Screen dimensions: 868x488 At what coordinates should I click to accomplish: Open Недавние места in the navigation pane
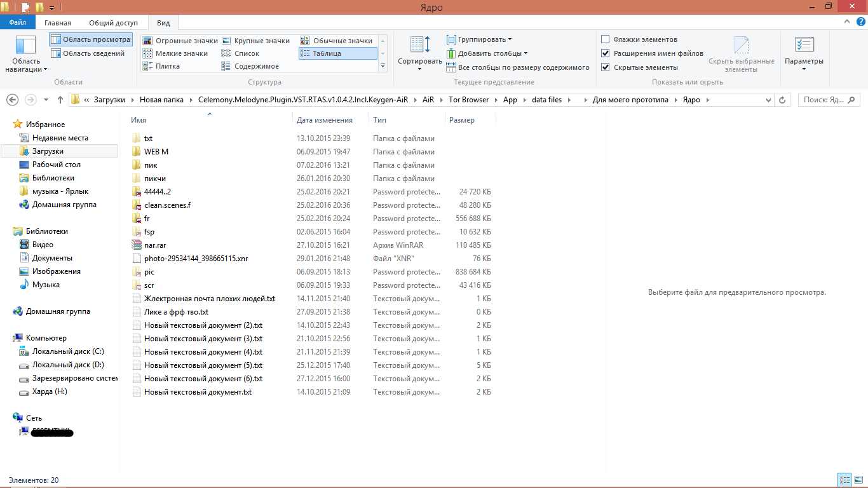coord(60,138)
